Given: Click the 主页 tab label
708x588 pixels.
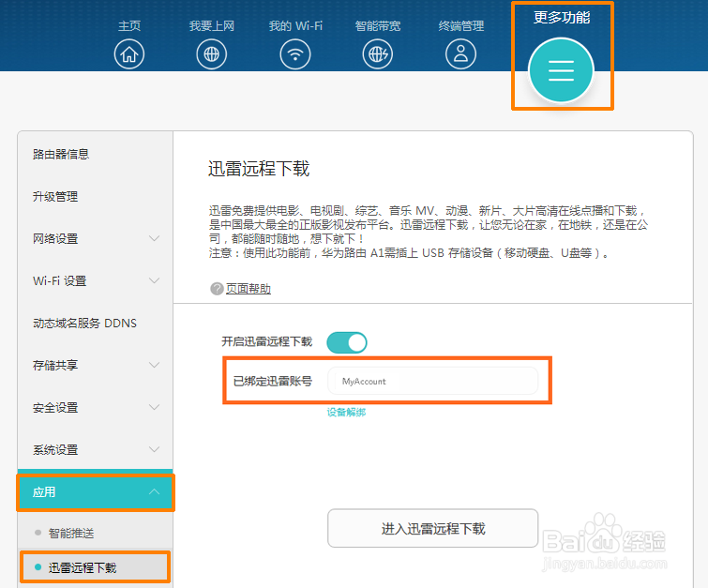Looking at the screenshot, I should click(x=129, y=25).
